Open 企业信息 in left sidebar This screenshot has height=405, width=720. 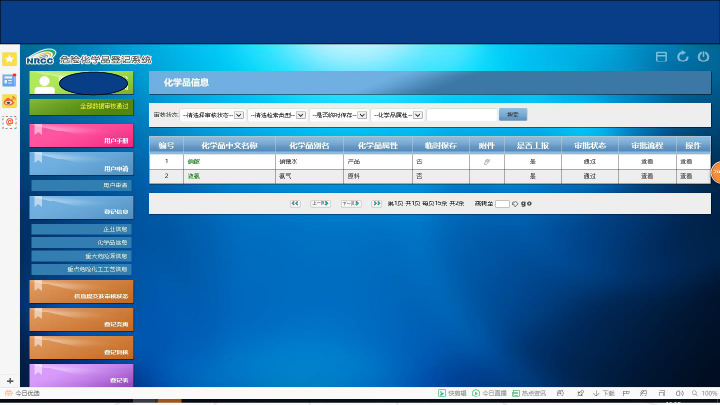tap(81, 229)
